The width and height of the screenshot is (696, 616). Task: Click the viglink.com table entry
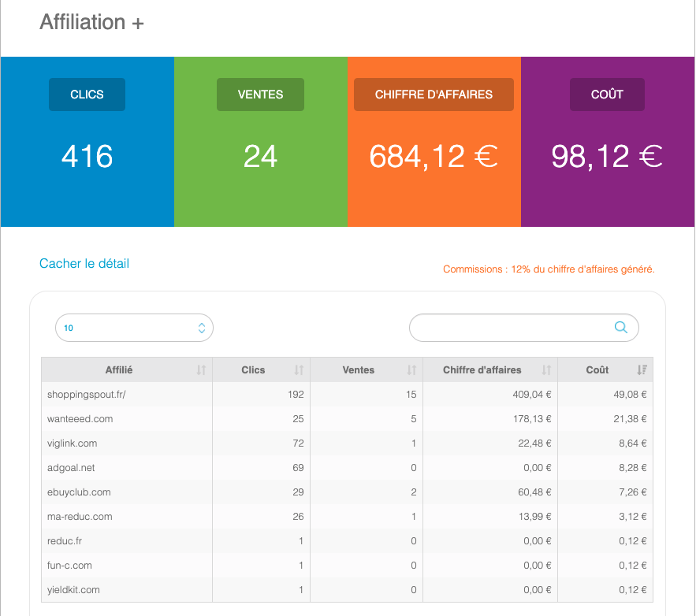pos(73,443)
